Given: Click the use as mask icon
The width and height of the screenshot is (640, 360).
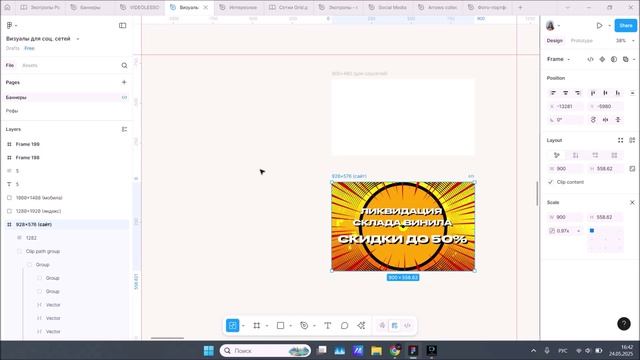Looking at the screenshot, I should [614, 59].
